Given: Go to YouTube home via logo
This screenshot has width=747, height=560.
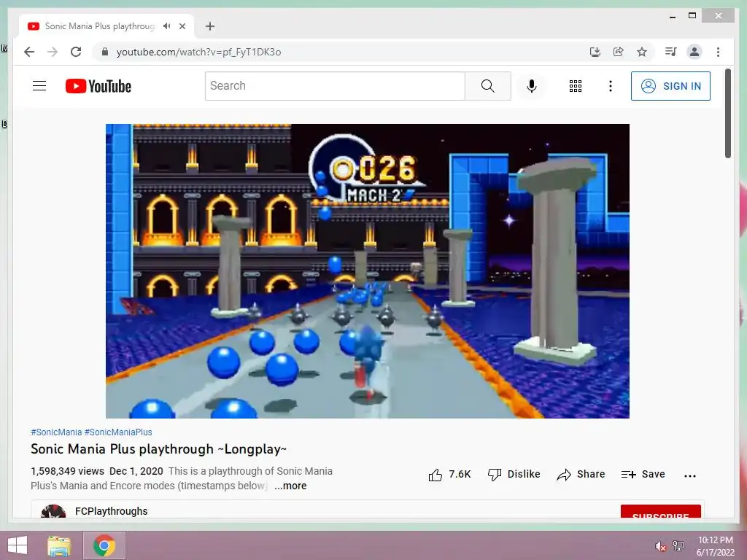Looking at the screenshot, I should (x=98, y=86).
